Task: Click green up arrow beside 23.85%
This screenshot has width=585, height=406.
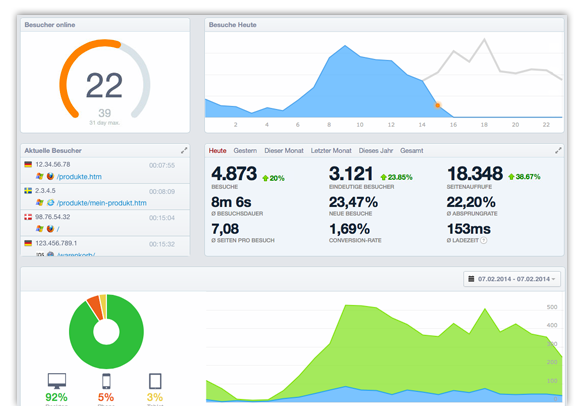Action: click(384, 177)
